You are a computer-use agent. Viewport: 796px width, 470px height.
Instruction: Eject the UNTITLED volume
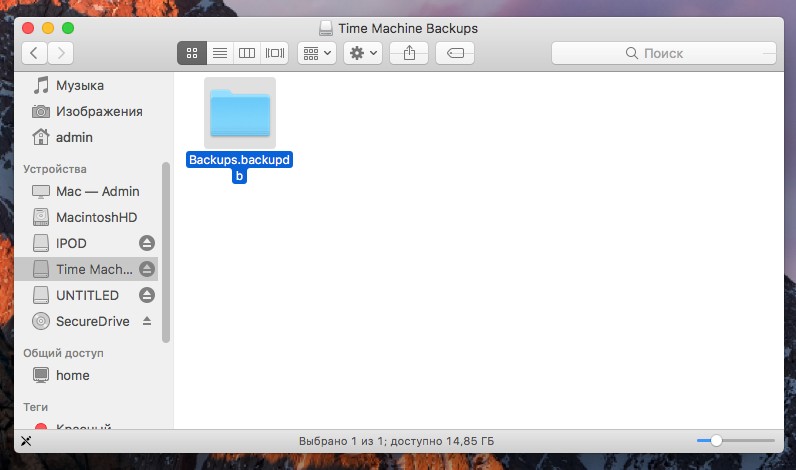147,295
